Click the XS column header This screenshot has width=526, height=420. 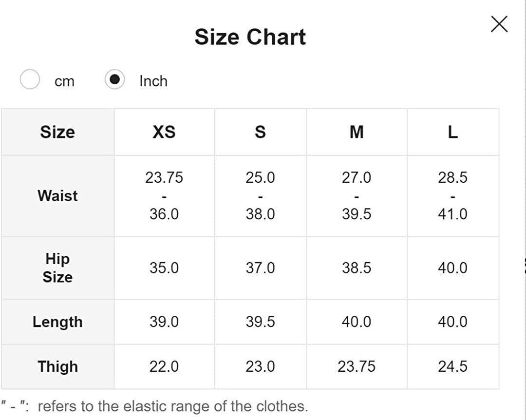pos(164,132)
